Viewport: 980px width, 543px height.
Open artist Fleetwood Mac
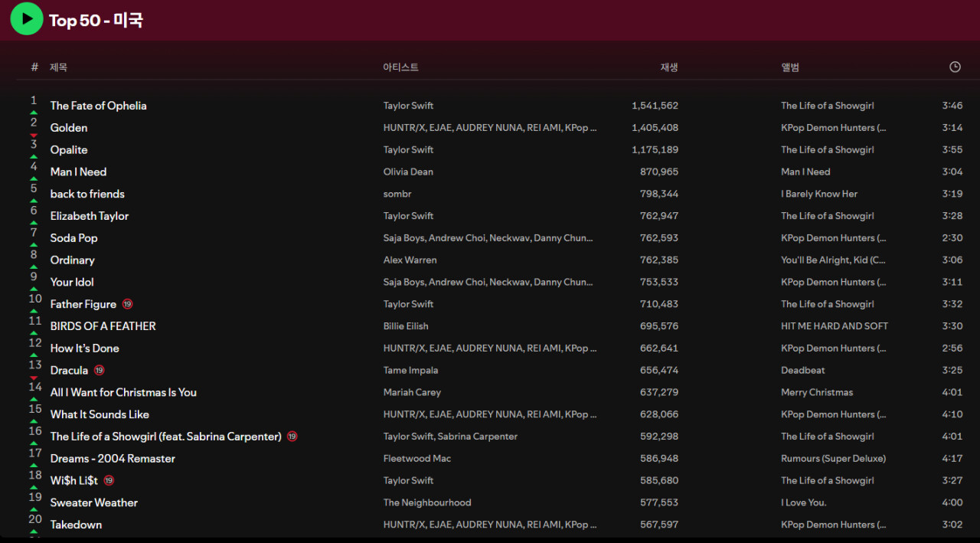coord(417,459)
